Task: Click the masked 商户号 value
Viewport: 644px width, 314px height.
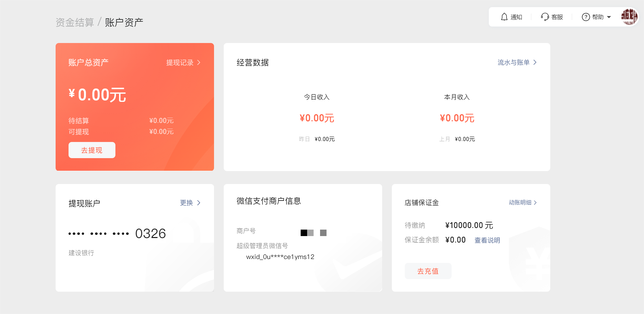Action: point(314,233)
